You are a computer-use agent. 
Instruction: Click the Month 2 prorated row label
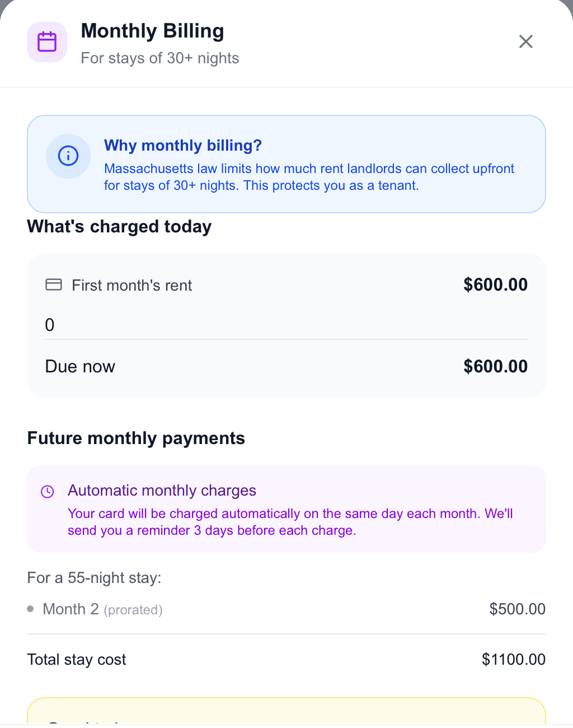102,609
